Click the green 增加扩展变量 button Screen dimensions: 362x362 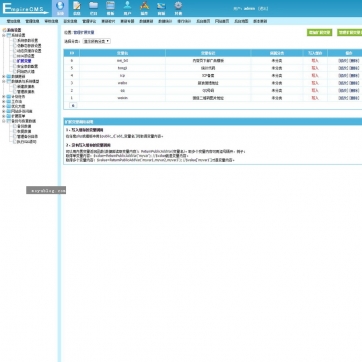click(x=319, y=33)
